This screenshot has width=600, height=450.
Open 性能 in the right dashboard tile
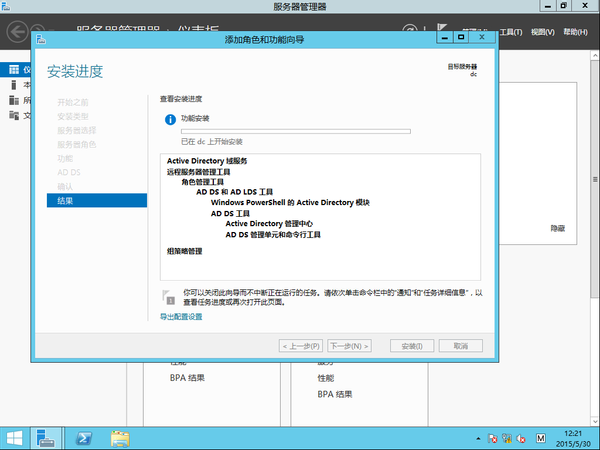pyautogui.click(x=326, y=378)
